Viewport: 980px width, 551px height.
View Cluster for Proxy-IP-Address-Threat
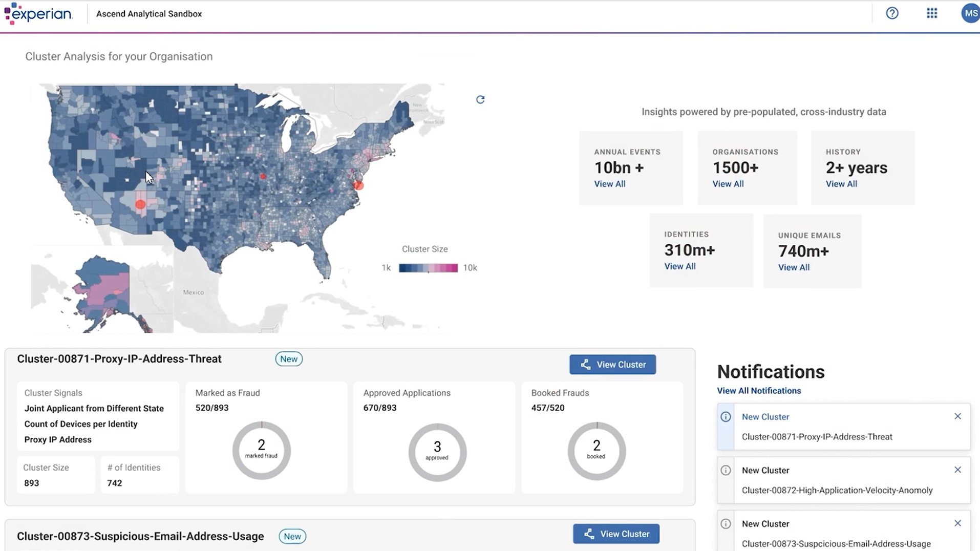coord(612,365)
